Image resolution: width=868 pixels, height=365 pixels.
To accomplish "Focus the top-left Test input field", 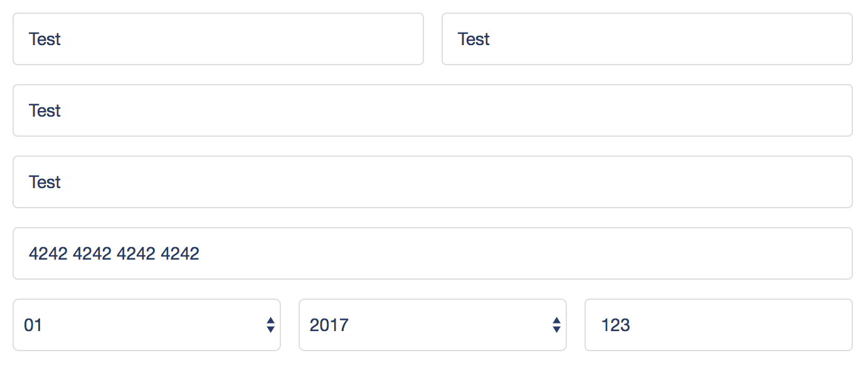I will 218,39.
